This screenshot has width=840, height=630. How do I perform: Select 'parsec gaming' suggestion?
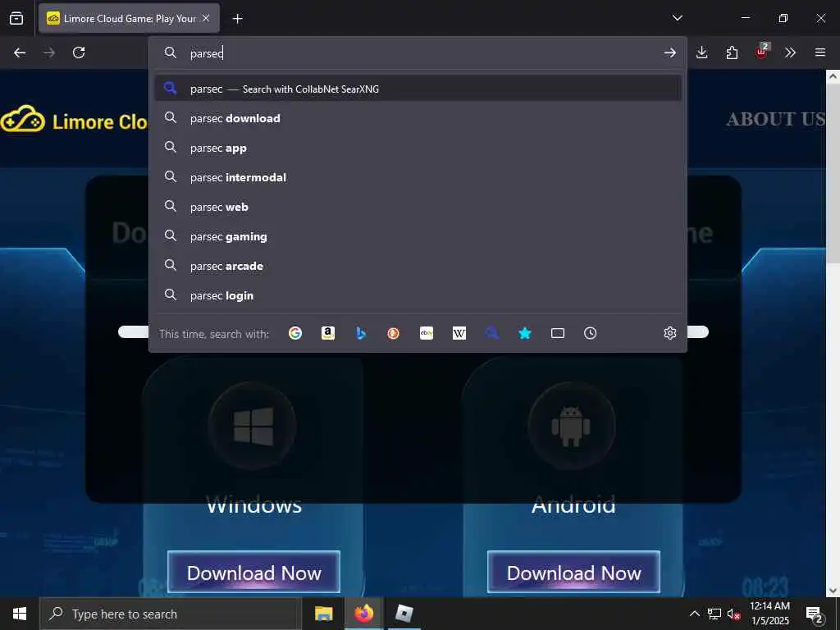point(418,236)
